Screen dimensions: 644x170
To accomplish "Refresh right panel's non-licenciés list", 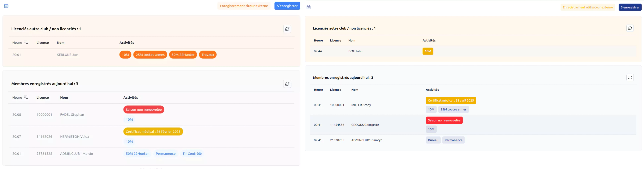I will (630, 28).
